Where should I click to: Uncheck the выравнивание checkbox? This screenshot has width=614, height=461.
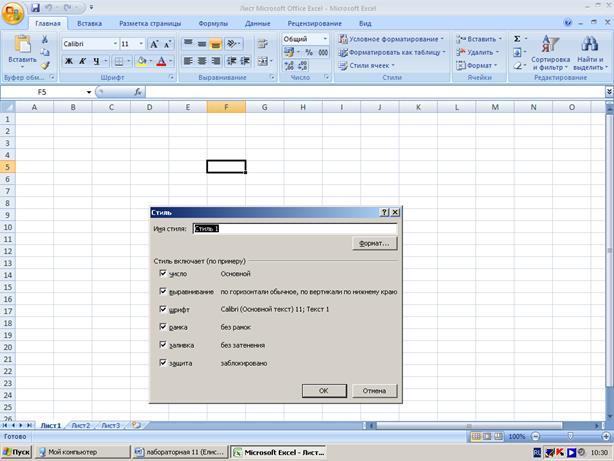163,291
